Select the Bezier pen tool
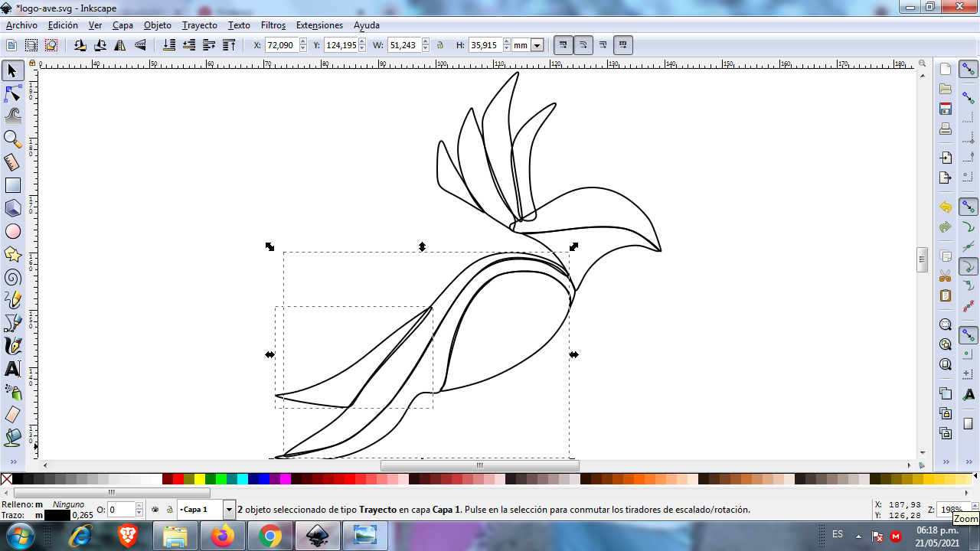This screenshot has height=551, width=980. [12, 323]
